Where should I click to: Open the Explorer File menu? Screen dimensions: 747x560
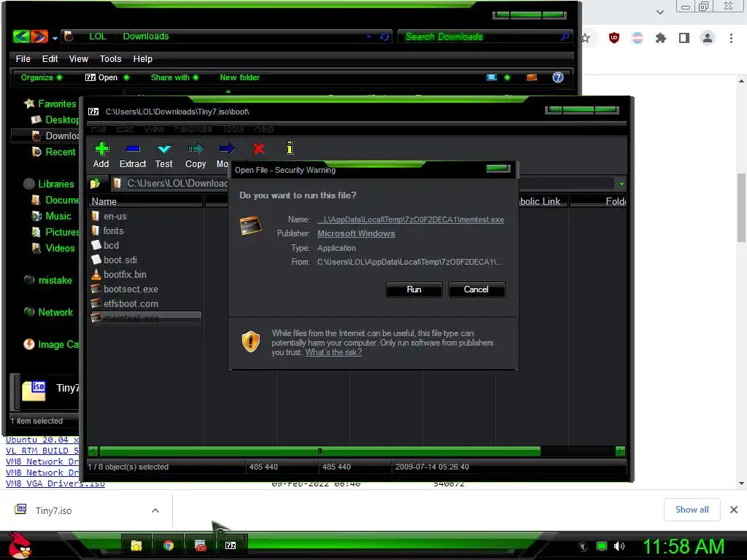23,58
